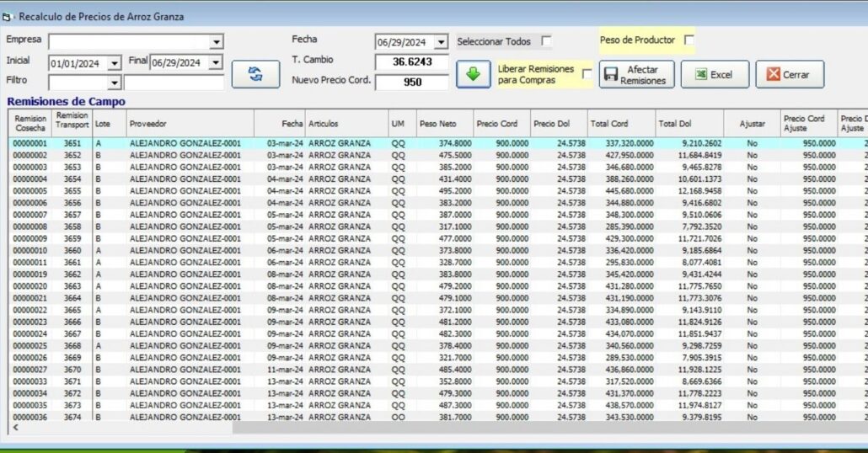Click the blue refresh arrows icon button
The width and height of the screenshot is (868, 453).
(249, 74)
